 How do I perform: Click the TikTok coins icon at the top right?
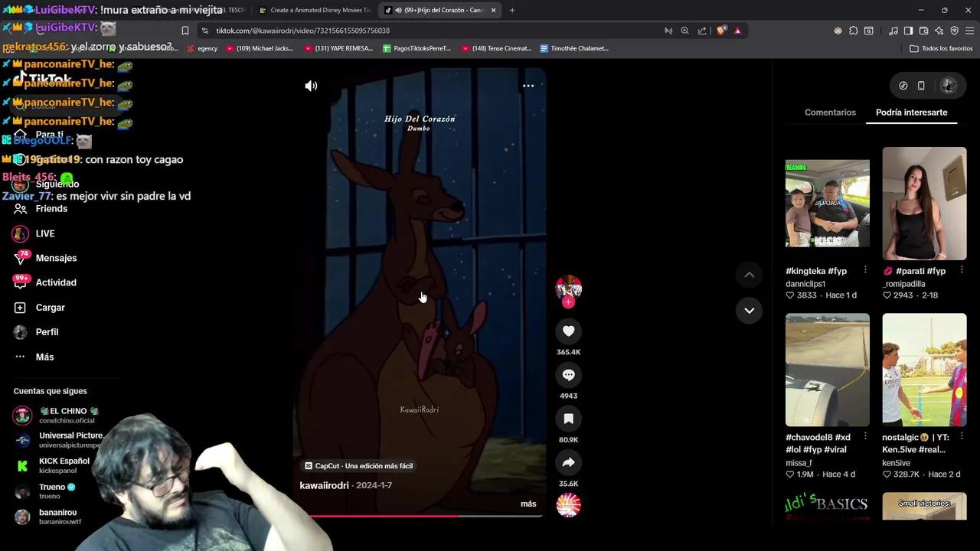[x=903, y=86]
